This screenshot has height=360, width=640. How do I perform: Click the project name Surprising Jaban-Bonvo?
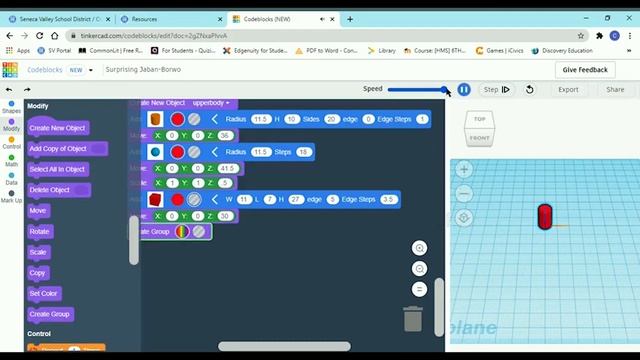pos(143,69)
